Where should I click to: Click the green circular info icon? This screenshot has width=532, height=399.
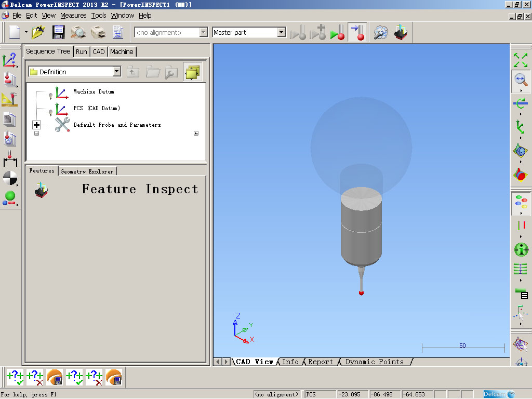521,250
